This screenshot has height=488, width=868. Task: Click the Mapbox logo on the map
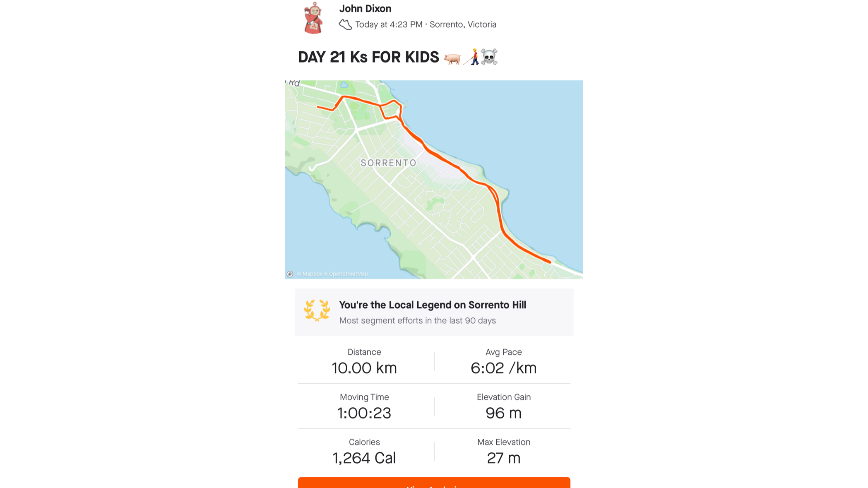click(290, 274)
